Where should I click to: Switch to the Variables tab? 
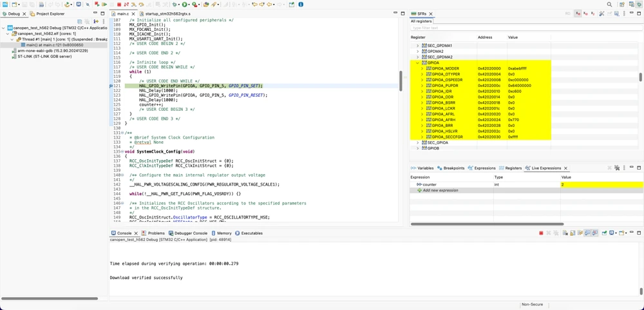pos(422,168)
